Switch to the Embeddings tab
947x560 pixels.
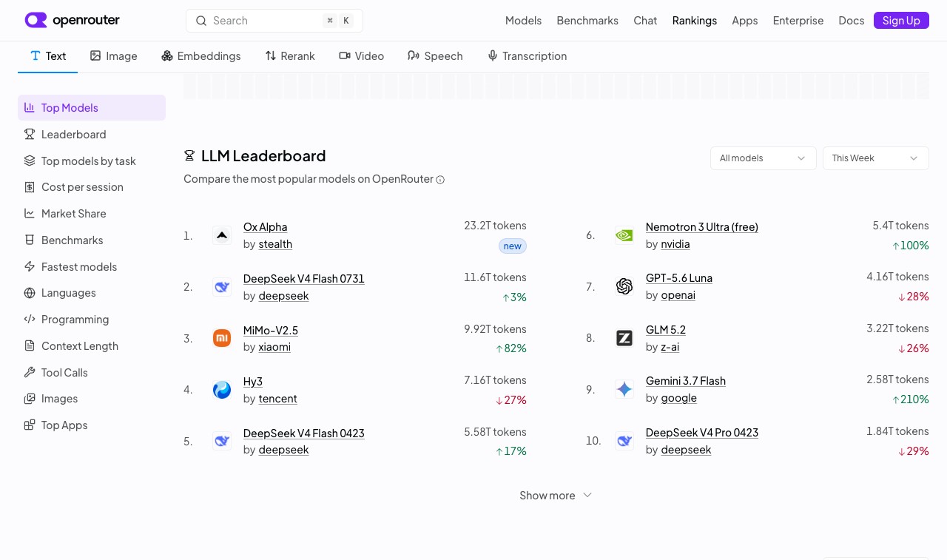tap(201, 56)
